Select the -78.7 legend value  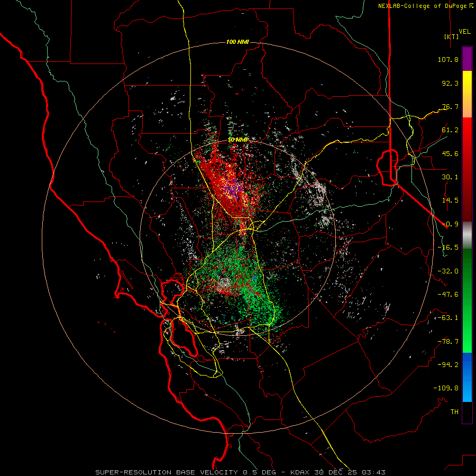point(448,342)
